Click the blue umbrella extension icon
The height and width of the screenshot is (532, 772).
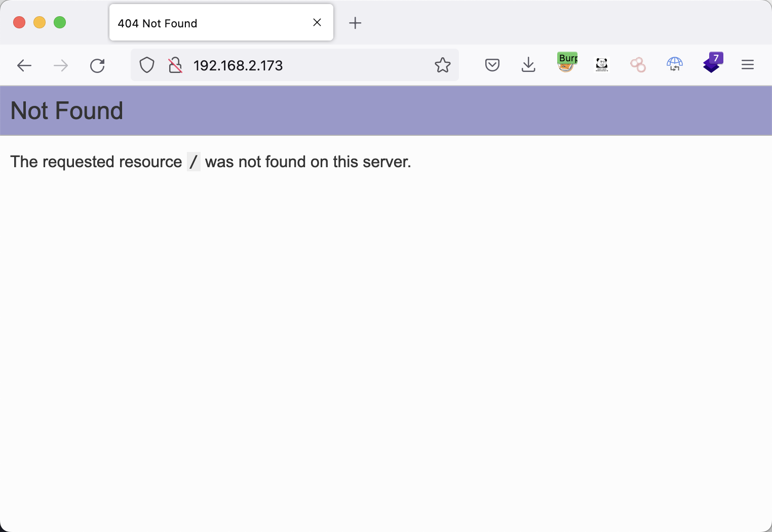pos(675,64)
